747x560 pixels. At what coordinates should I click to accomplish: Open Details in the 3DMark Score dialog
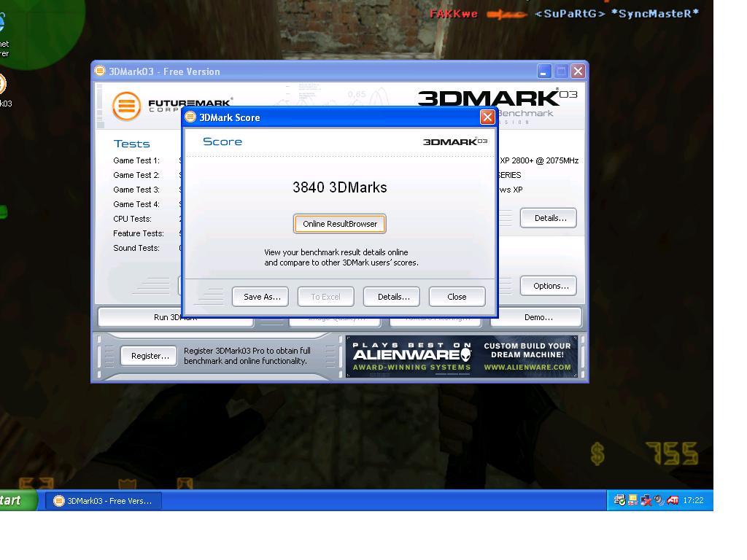pos(391,297)
